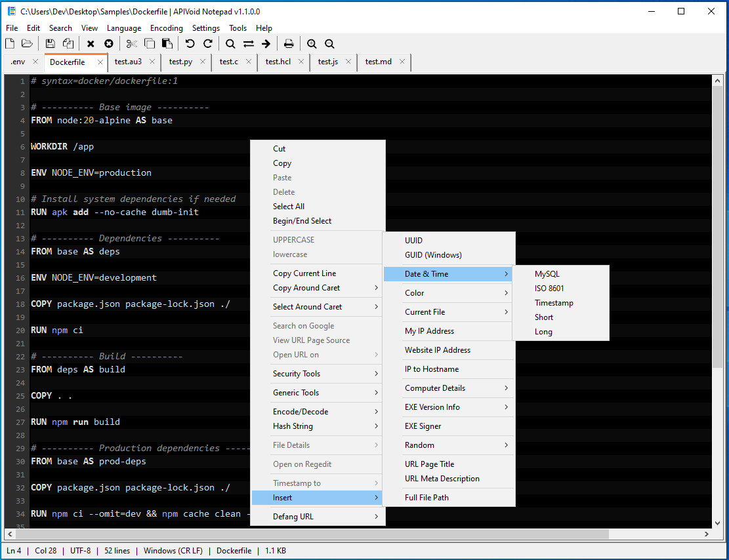
Task: Click the Redo toolbar icon
Action: click(207, 44)
